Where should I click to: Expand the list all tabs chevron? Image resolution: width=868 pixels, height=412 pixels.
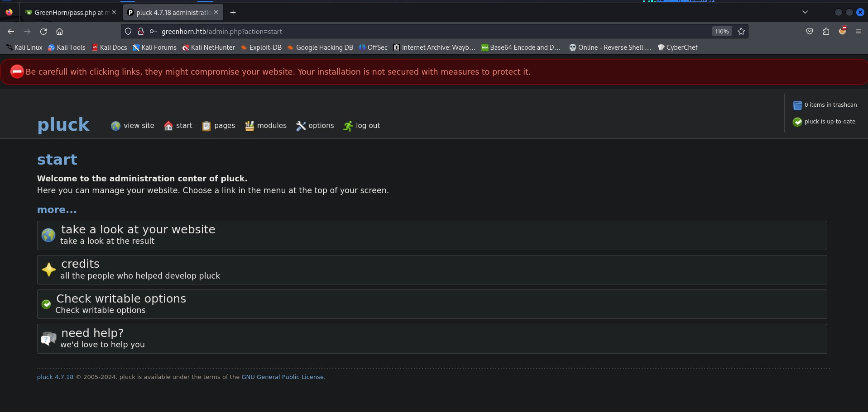pos(805,13)
